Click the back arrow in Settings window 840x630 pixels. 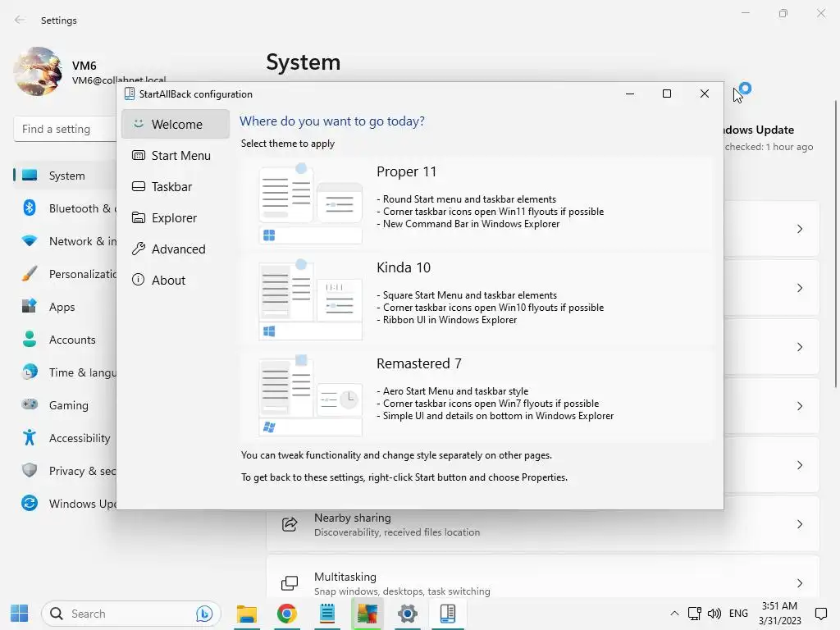pyautogui.click(x=20, y=20)
